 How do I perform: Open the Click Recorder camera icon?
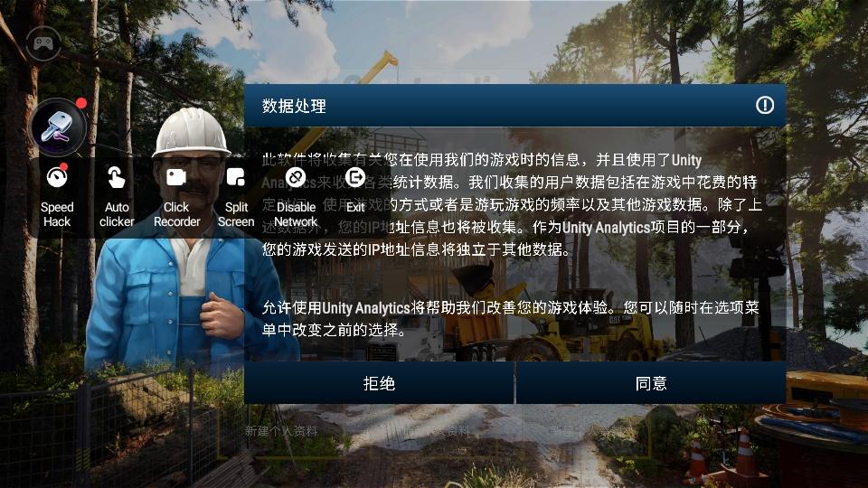pos(176,176)
